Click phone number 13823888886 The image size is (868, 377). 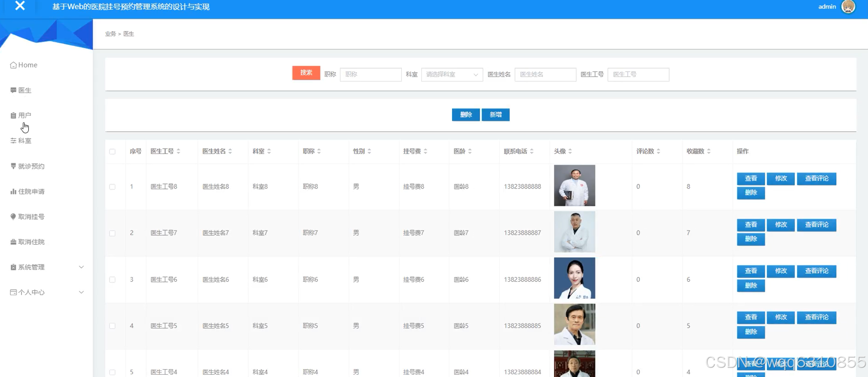[522, 280]
